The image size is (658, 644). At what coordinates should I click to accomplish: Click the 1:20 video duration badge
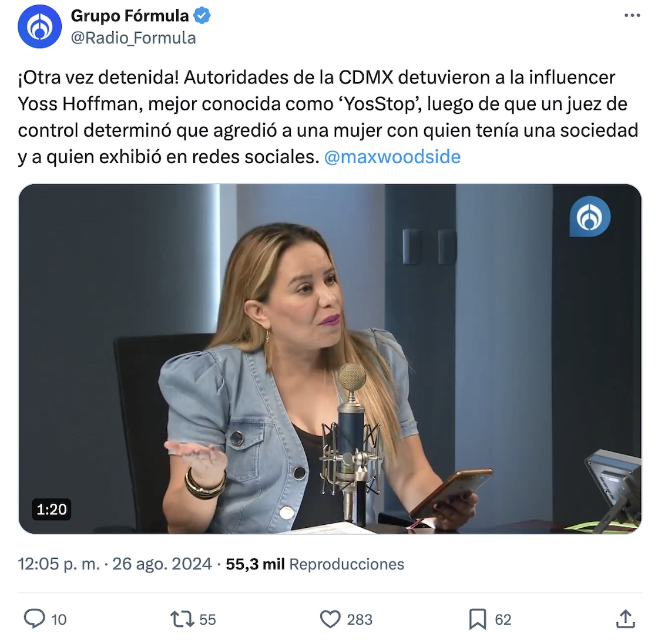click(x=52, y=509)
